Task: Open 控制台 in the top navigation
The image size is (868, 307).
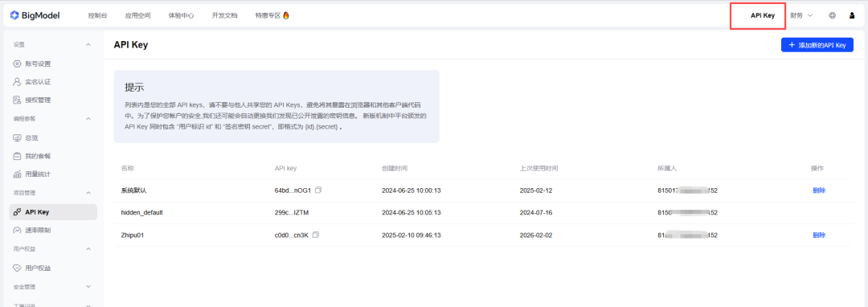Action: pyautogui.click(x=97, y=15)
